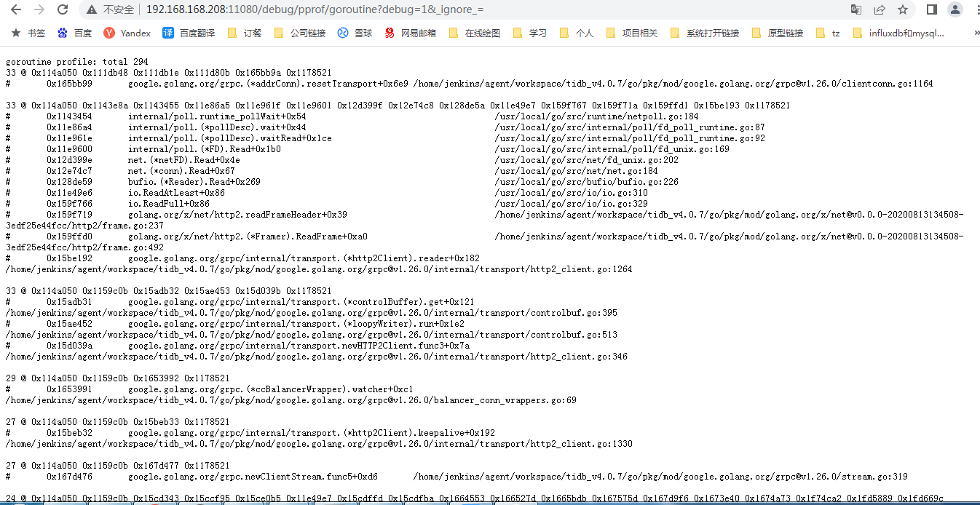Screen dimensions: 980x505
Task: Open the 百度 bookmark
Action: click(x=75, y=33)
